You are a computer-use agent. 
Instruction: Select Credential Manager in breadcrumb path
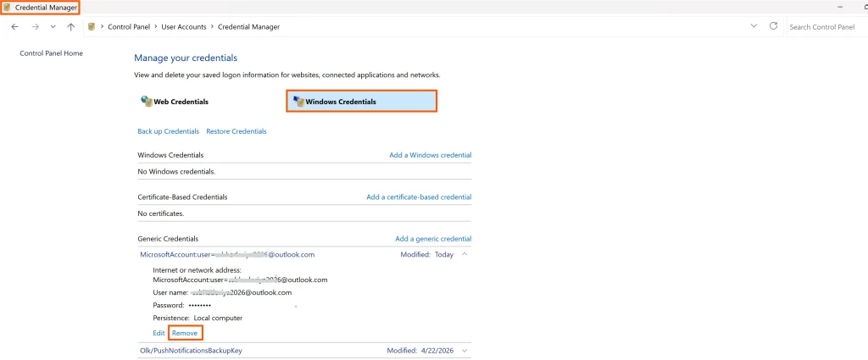[248, 26]
